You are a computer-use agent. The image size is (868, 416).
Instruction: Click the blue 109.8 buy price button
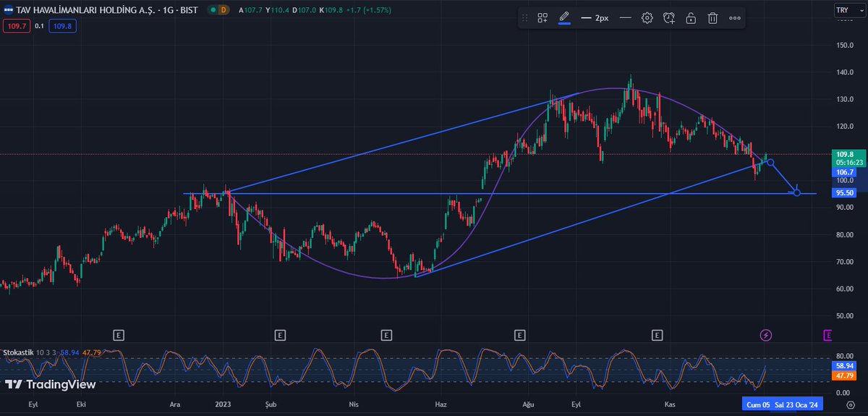61,25
